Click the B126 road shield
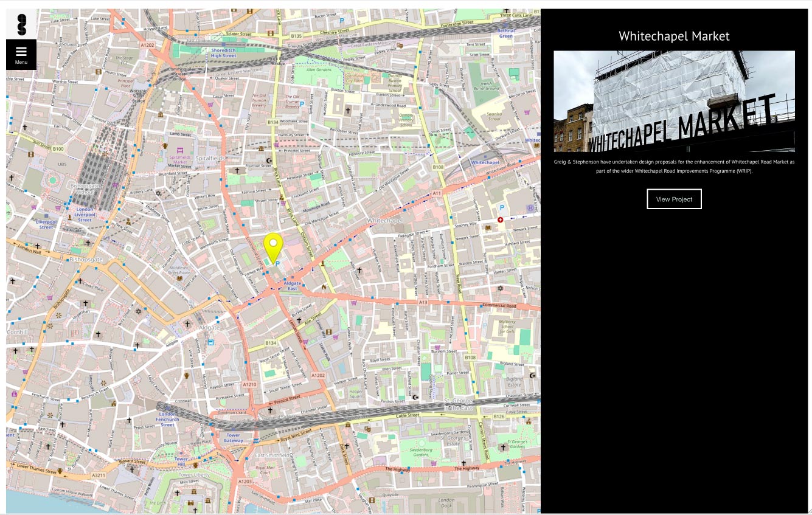The height and width of the screenshot is (515, 812). [499, 416]
